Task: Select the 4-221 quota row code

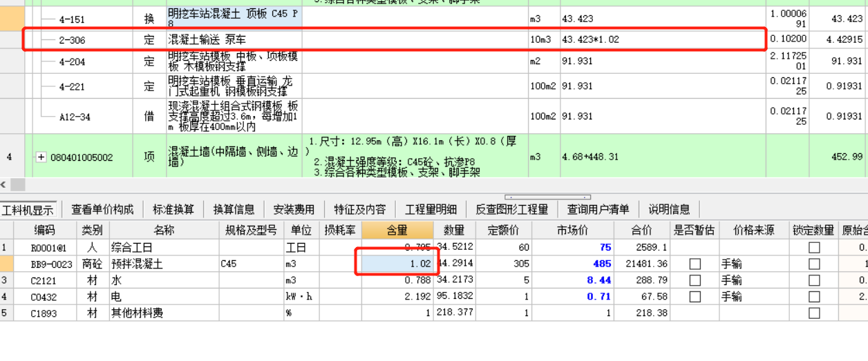Action: [x=72, y=87]
